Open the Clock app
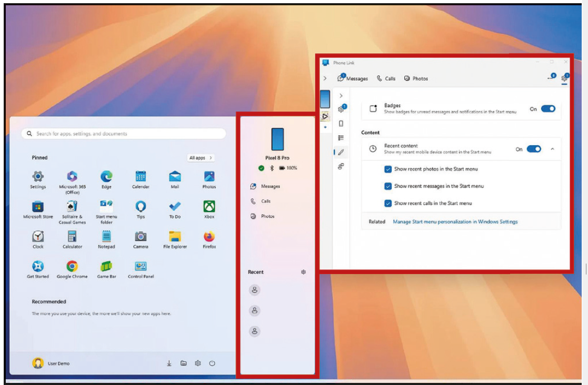 (38, 239)
